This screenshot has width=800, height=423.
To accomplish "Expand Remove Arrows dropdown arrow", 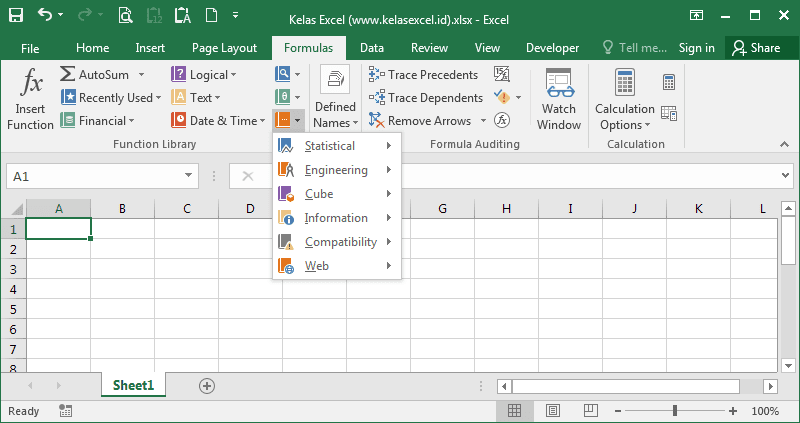I will pos(483,121).
